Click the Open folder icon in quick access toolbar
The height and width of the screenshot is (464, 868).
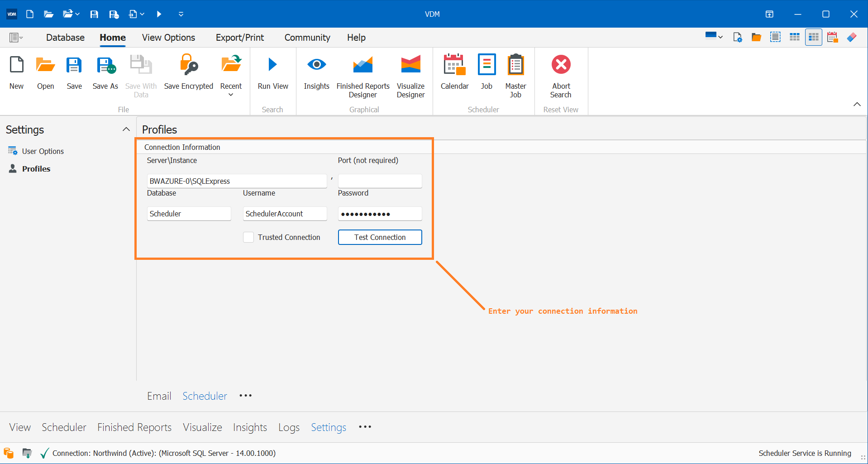48,14
